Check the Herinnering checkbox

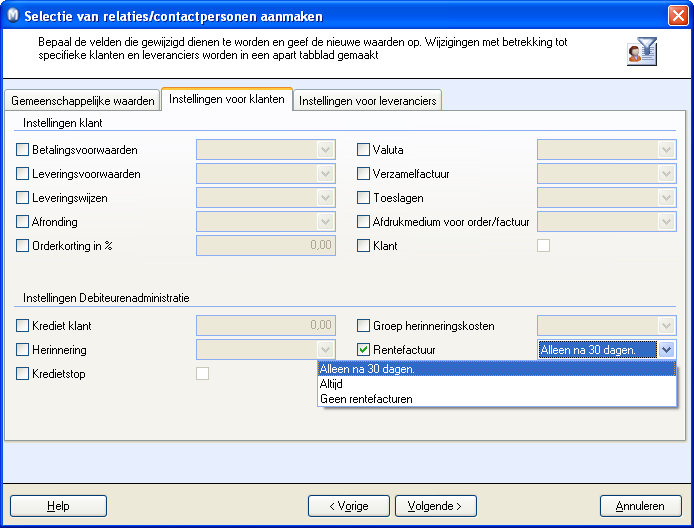tap(22, 350)
